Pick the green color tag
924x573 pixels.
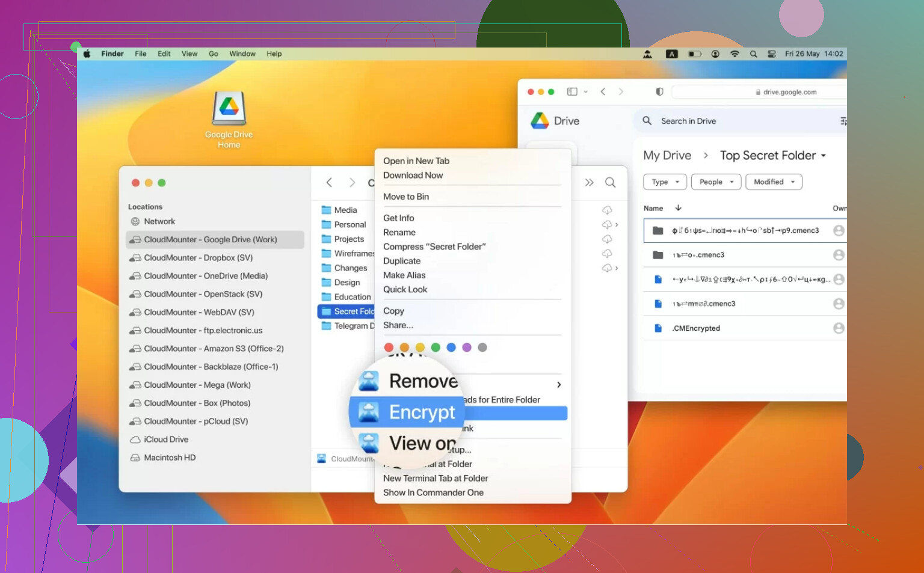[x=436, y=348]
